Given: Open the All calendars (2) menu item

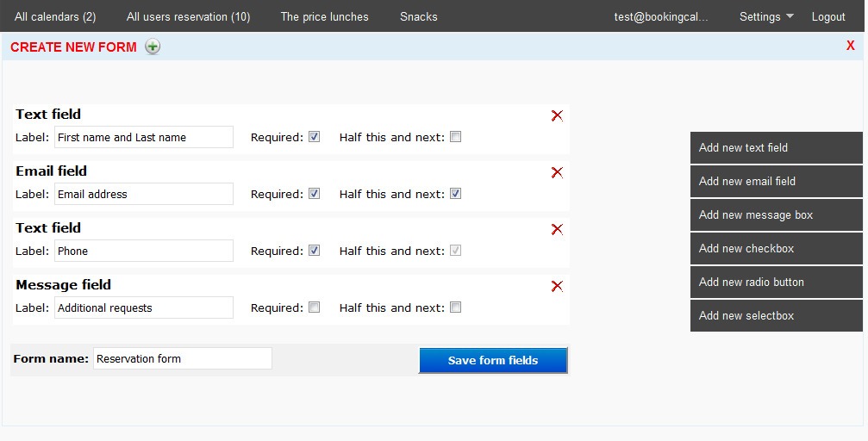Looking at the screenshot, I should (x=55, y=16).
